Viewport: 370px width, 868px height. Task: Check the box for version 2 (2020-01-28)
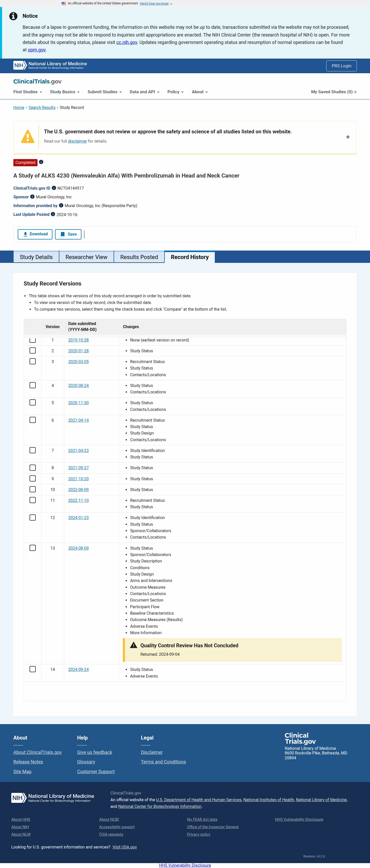33,351
